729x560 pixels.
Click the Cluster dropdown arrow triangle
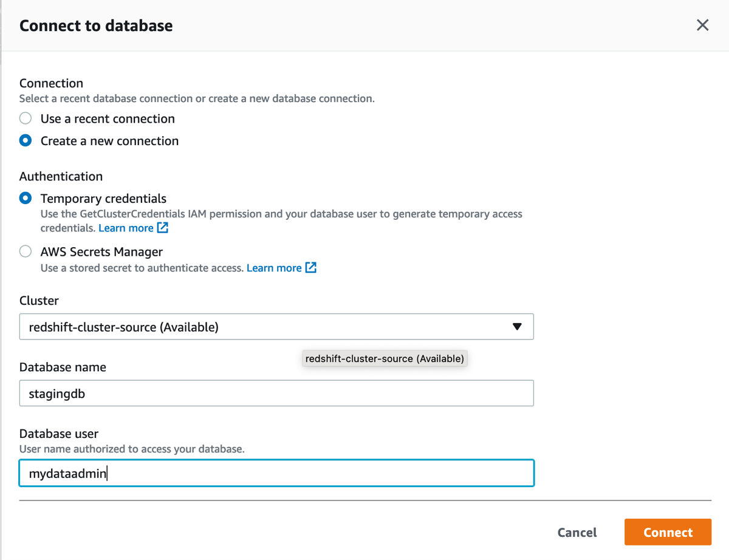coord(517,327)
